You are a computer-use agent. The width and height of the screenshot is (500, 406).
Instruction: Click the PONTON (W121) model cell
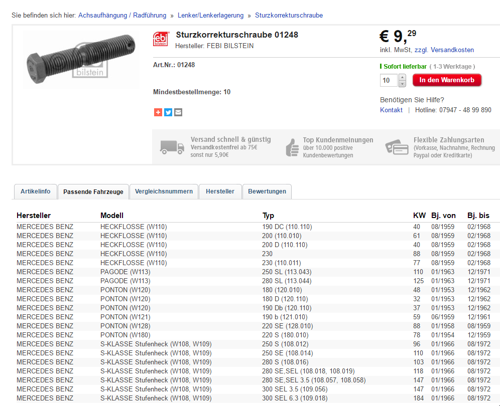tap(125, 317)
